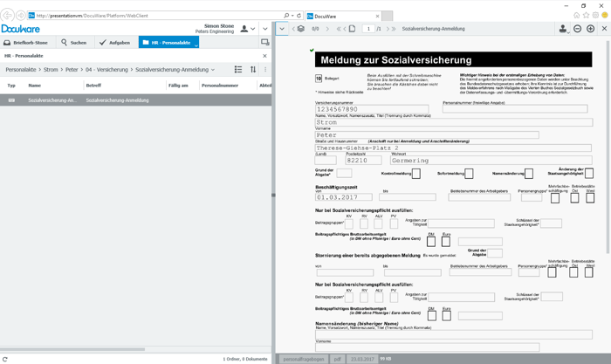
Task: Check the Euro box in first Bruttoarbeitsentgelt
Action: point(446,242)
